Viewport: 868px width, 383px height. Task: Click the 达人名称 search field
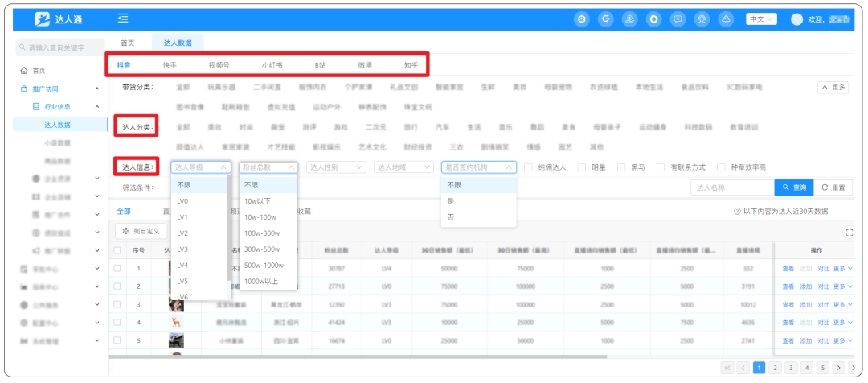pyautogui.click(x=732, y=187)
